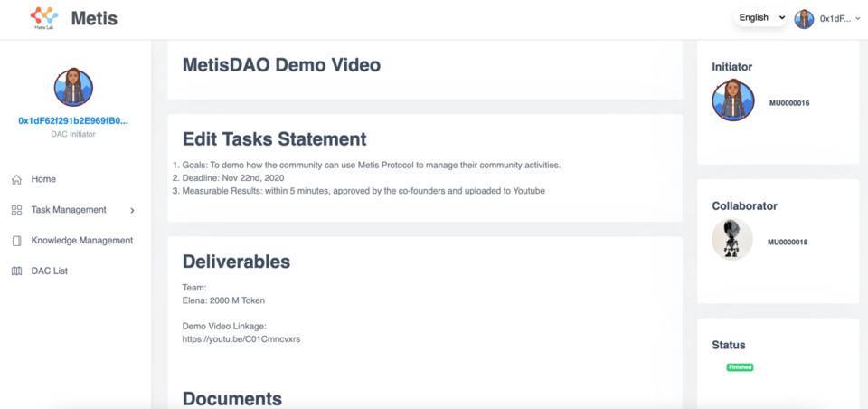868x409 pixels.
Task: Click the Demo Video Linkage label
Action: pos(224,326)
